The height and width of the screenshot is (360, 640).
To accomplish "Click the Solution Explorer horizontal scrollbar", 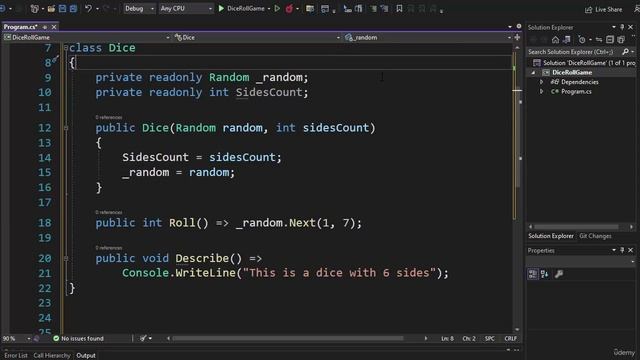I will pyautogui.click(x=576, y=227).
